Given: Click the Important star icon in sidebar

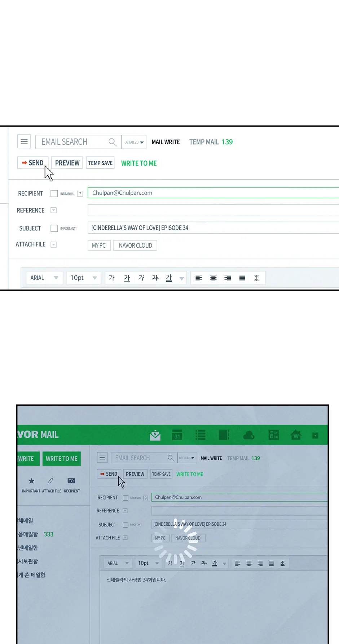Looking at the screenshot, I should (x=31, y=481).
